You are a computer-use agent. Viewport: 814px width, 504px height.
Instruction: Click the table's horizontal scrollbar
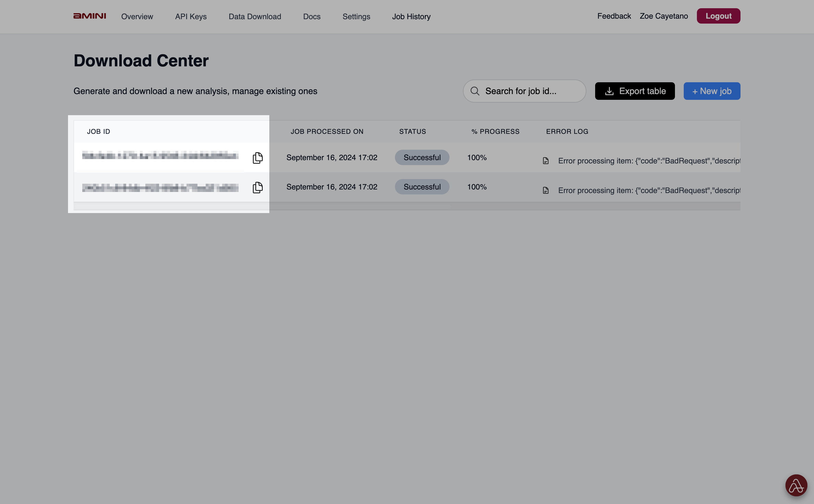click(x=407, y=206)
